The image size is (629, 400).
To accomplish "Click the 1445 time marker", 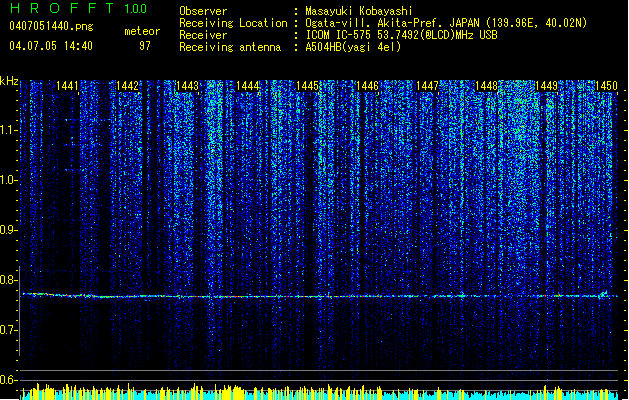I will pyautogui.click(x=307, y=86).
